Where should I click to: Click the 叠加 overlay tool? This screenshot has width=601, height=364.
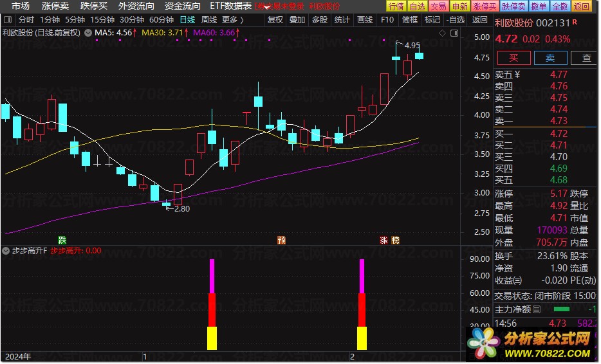coord(297,19)
